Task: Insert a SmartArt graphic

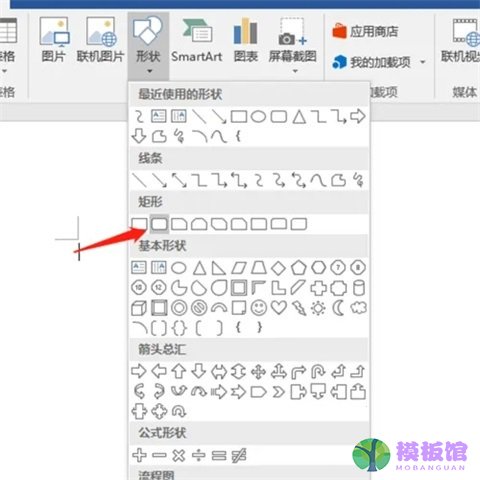Action: pos(197,41)
